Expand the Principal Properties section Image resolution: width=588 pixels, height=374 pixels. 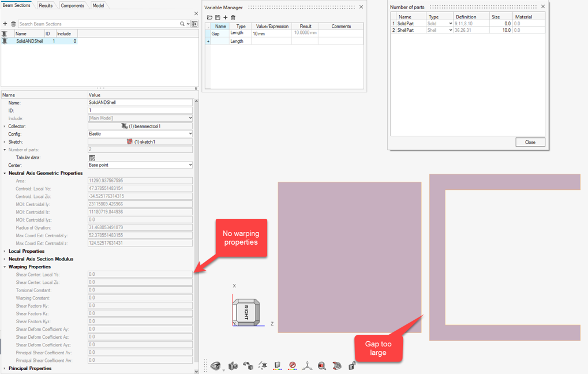pos(5,368)
